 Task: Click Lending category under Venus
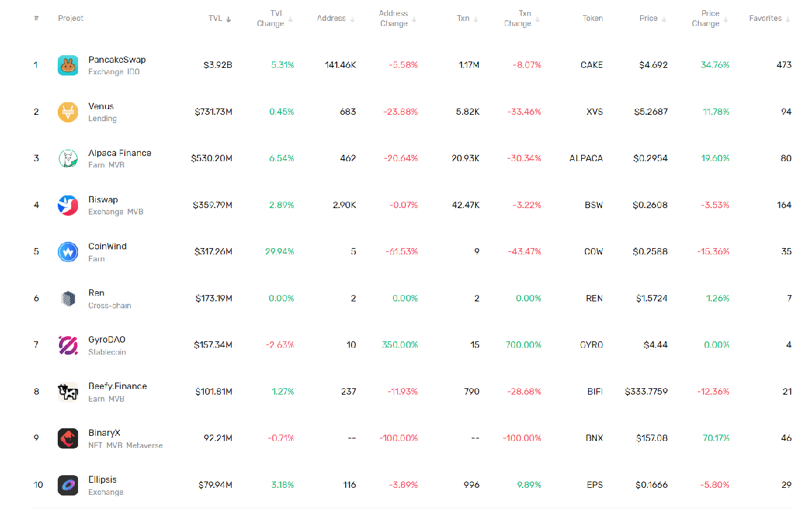(x=102, y=119)
